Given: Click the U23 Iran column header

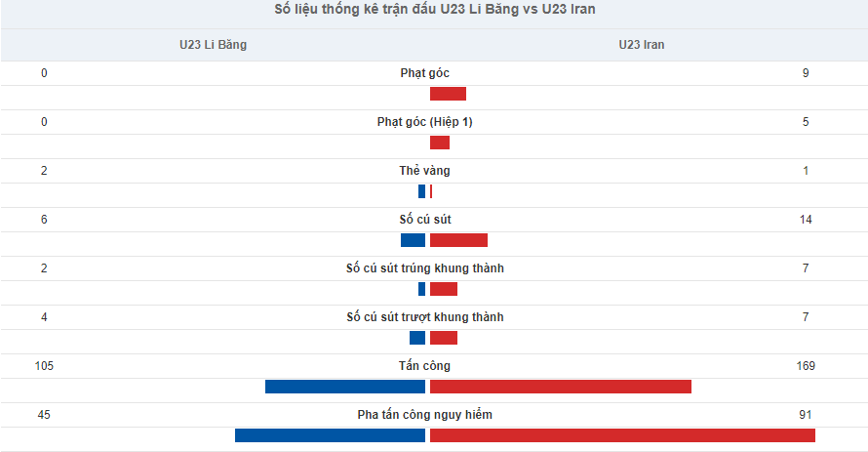Looking at the screenshot, I should point(642,45).
